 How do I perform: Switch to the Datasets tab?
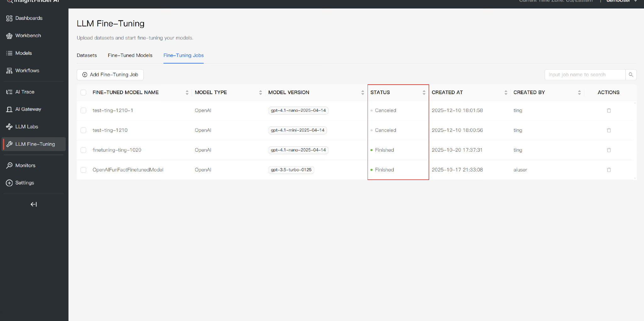tap(87, 55)
